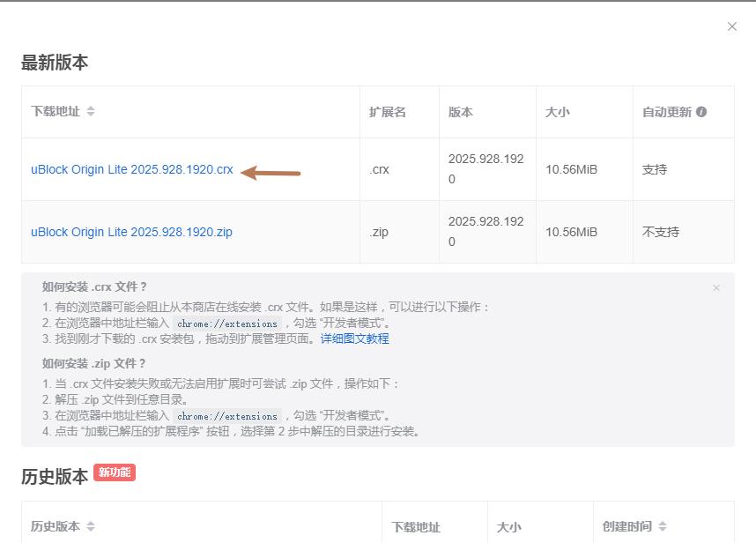This screenshot has width=756, height=543.
Task: Select the 如何安装 .zip 文件 heading
Action: tap(94, 363)
